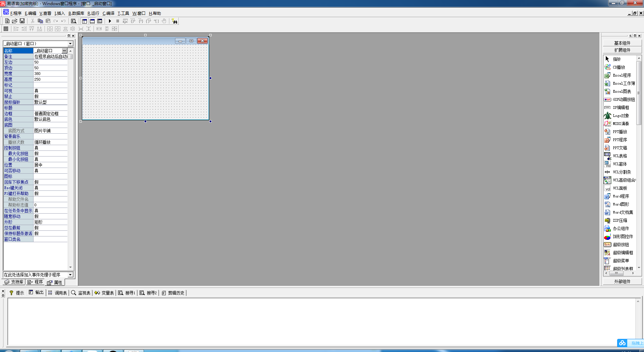Image resolution: width=644 pixels, height=352 pixels.
Task: Click the 外部组件 button
Action: (622, 281)
